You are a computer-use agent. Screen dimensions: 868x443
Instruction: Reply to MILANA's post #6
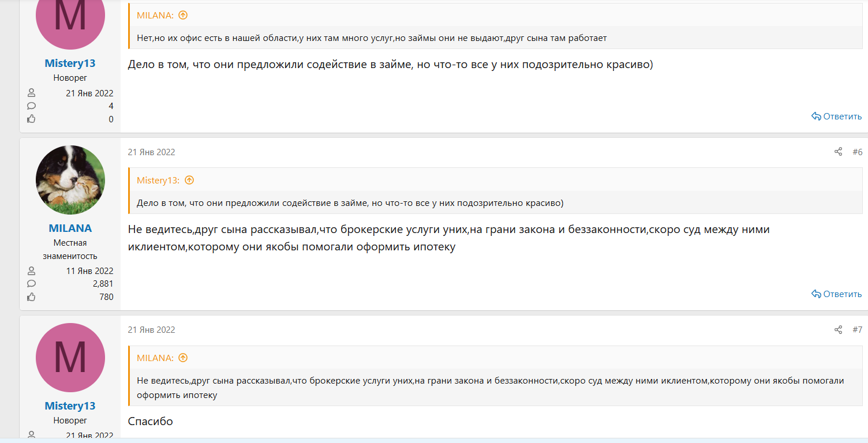tap(836, 294)
